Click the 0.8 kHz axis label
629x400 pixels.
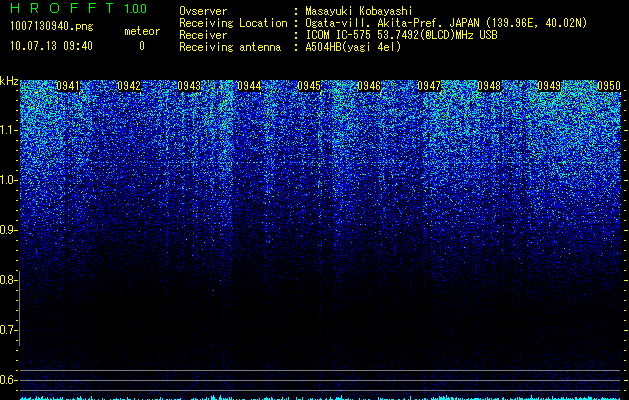tap(7, 280)
